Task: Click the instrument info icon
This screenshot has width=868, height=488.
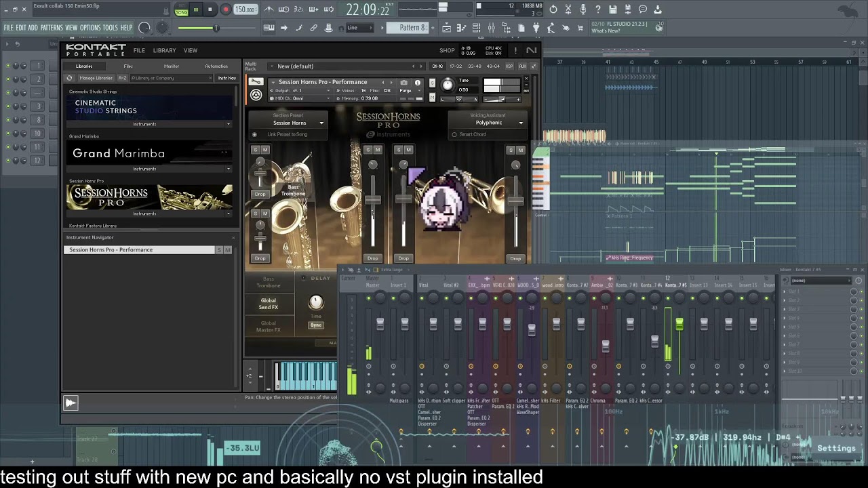Action: pyautogui.click(x=418, y=83)
